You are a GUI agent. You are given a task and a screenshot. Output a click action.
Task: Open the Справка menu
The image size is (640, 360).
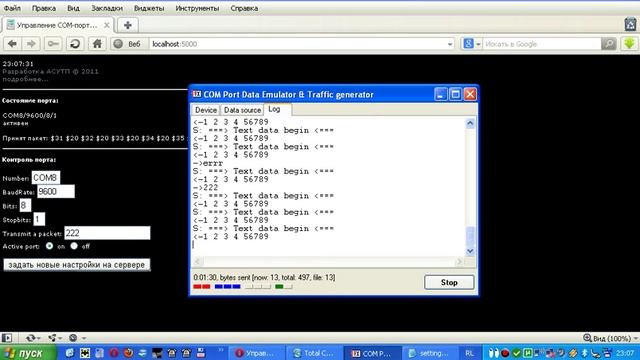(x=244, y=8)
